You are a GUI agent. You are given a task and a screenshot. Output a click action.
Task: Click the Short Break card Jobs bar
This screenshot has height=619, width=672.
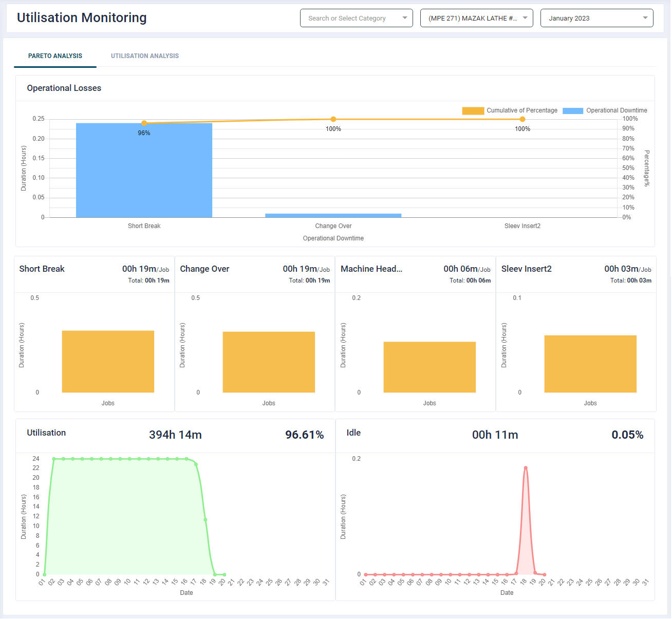point(108,362)
